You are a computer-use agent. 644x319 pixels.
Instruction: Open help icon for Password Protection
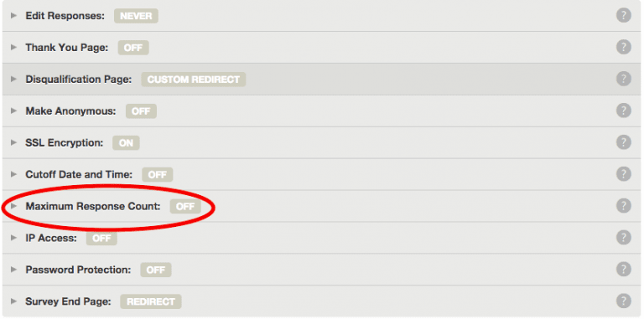tap(624, 269)
